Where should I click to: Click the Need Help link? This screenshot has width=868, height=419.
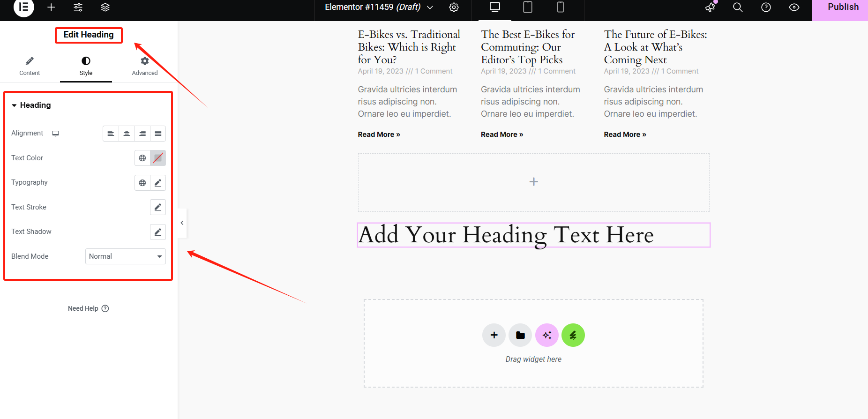[x=88, y=308]
